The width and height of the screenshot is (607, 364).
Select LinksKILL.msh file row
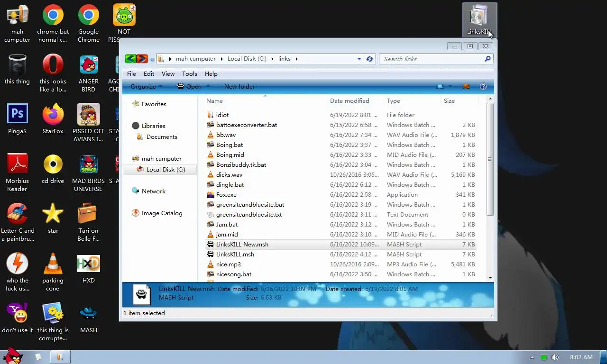point(341,254)
